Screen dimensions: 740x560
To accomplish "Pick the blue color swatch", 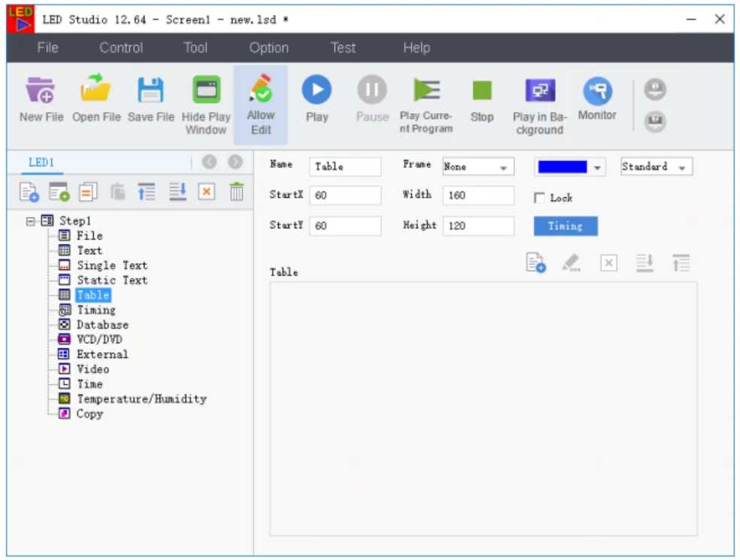I will (x=562, y=167).
